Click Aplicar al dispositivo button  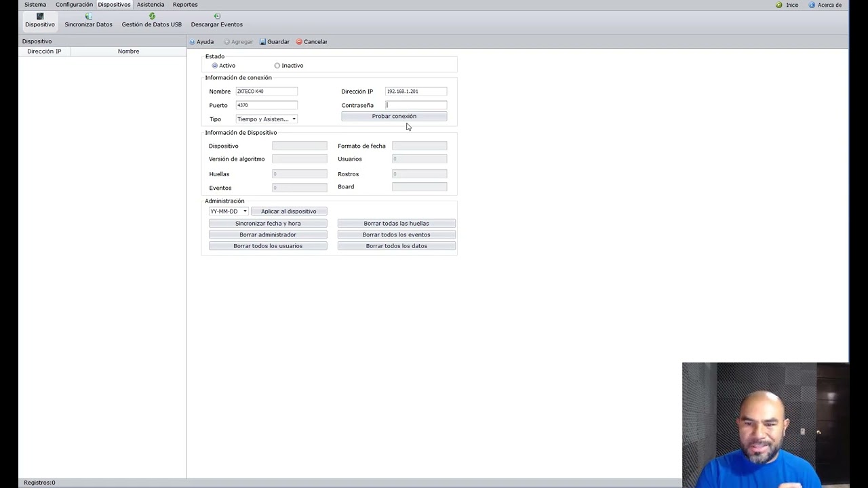[x=289, y=211]
